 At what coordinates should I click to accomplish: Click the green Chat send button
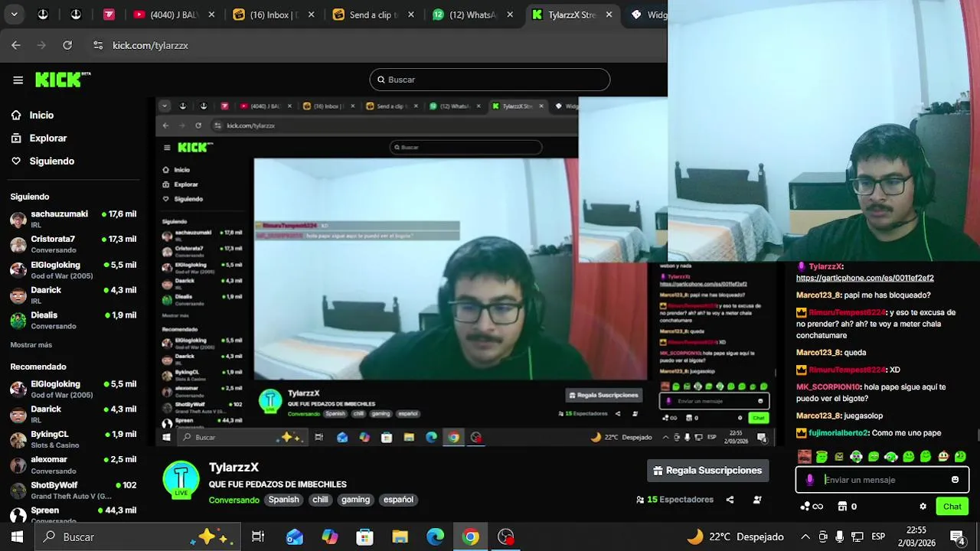[952, 507]
